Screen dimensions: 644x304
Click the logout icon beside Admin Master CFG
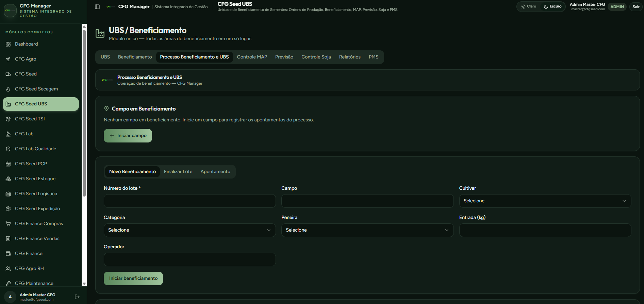click(x=77, y=297)
